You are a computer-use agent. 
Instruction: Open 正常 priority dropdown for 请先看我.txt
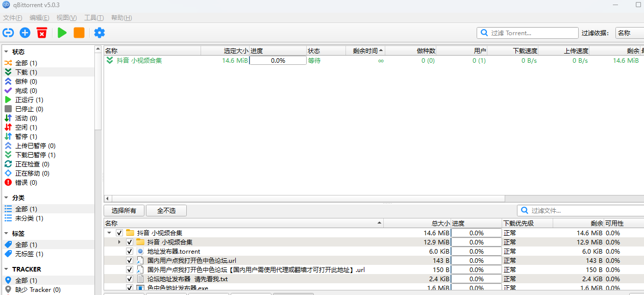coord(527,279)
